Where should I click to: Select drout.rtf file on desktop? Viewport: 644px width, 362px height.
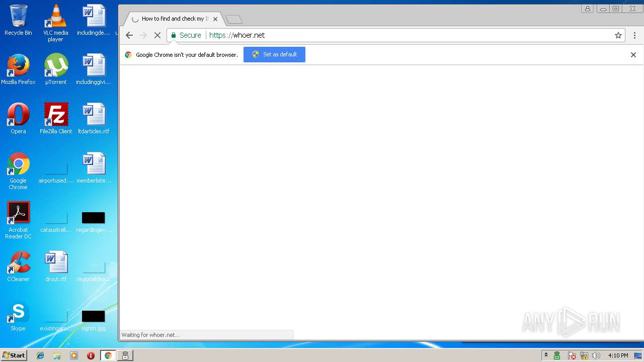[x=56, y=266]
